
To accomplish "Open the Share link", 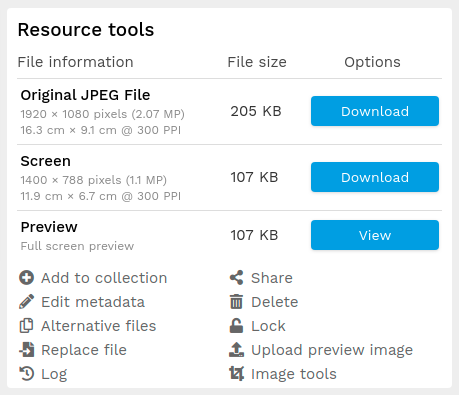I will [x=272, y=278].
